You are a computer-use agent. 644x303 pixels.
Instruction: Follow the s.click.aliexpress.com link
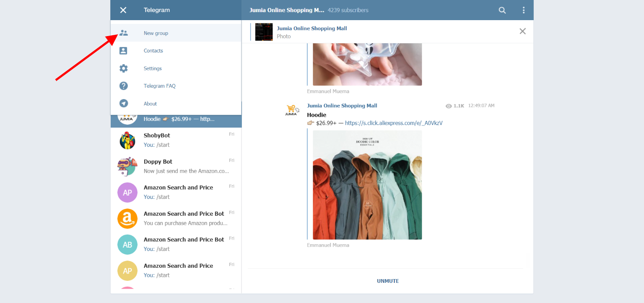(x=394, y=123)
